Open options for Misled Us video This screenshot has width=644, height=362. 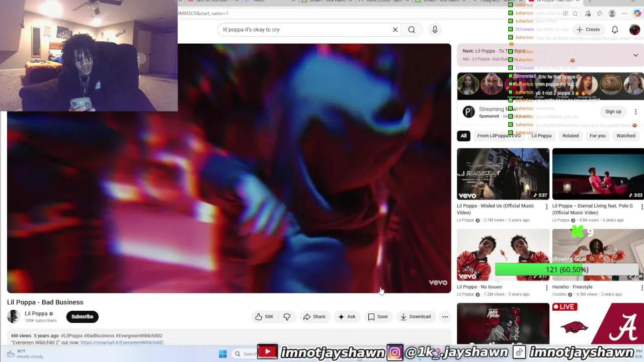[546, 206]
